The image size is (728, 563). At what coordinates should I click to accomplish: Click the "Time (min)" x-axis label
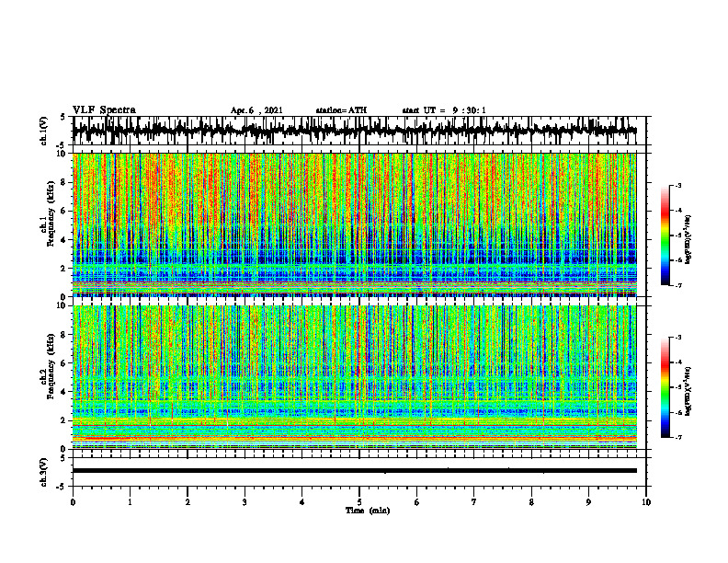click(368, 511)
